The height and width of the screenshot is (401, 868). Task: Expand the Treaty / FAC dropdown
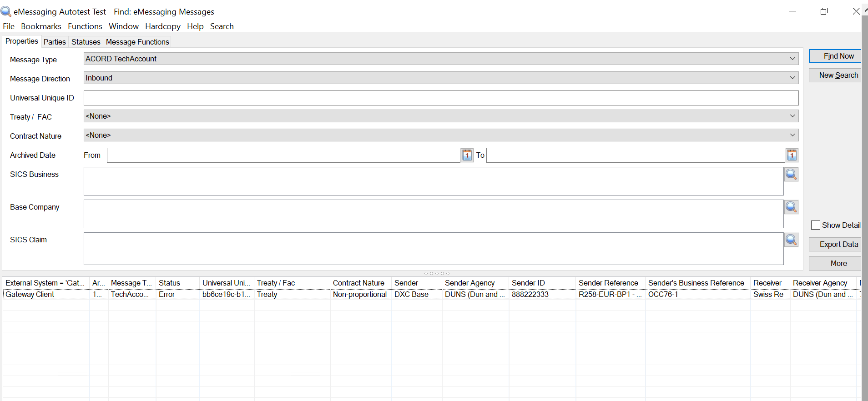(792, 116)
